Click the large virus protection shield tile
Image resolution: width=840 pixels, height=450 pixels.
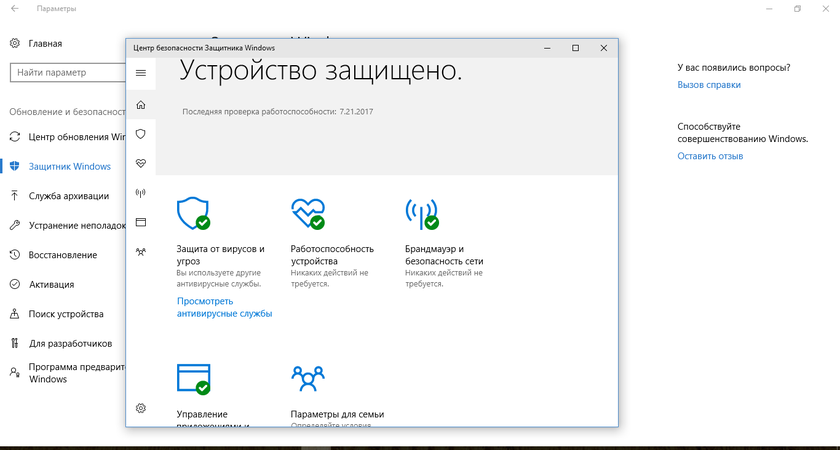(193, 212)
